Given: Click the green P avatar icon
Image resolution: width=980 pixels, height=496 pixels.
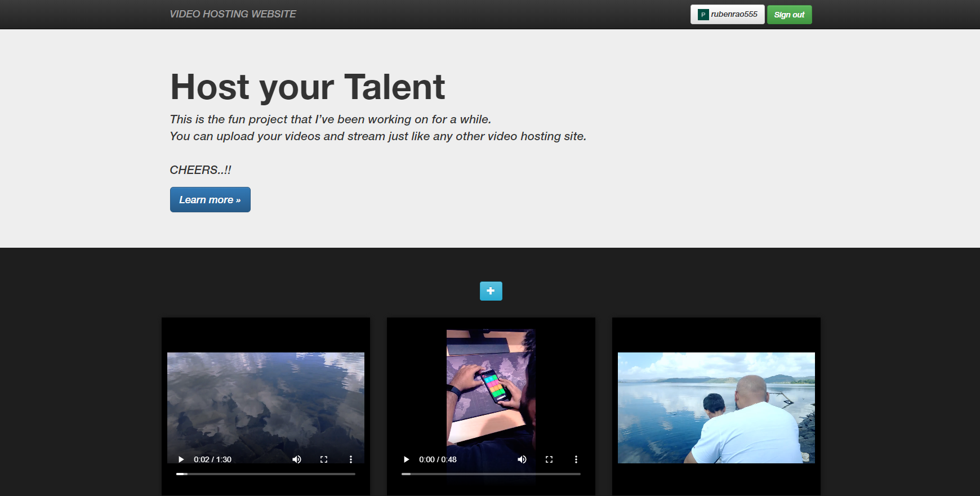Looking at the screenshot, I should 703,15.
